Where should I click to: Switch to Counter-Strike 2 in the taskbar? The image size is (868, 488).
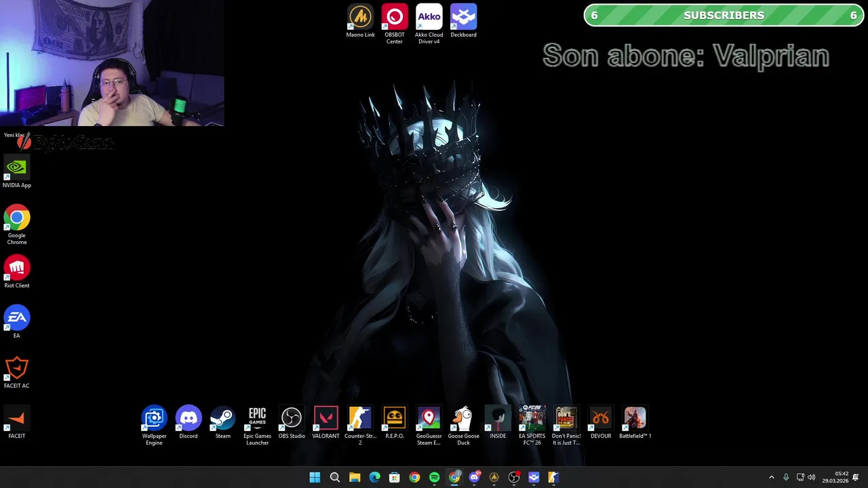pyautogui.click(x=553, y=477)
